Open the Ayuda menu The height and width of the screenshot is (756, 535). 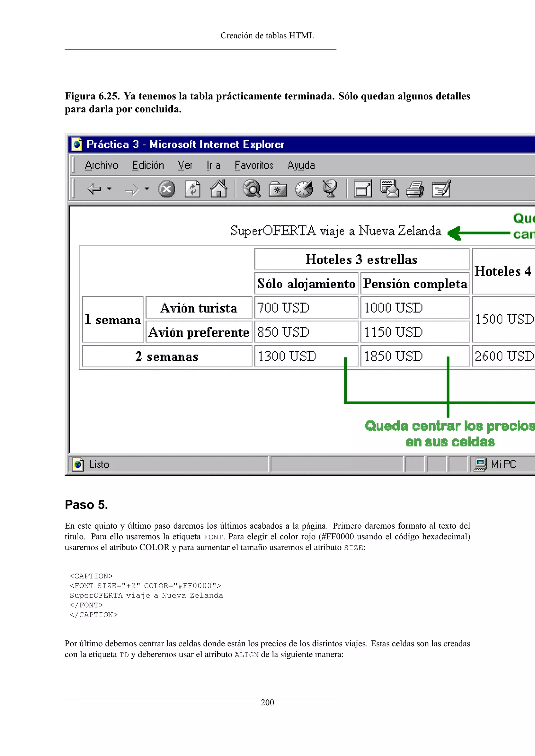tap(301, 165)
